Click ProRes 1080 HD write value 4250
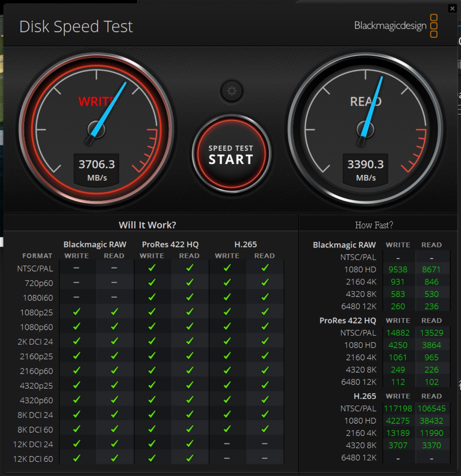 pyautogui.click(x=398, y=345)
